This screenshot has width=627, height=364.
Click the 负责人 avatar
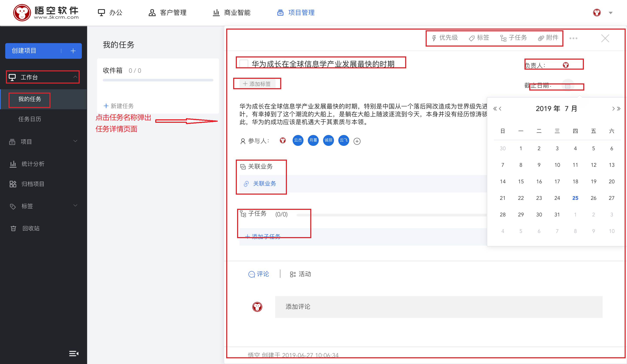[x=566, y=65]
